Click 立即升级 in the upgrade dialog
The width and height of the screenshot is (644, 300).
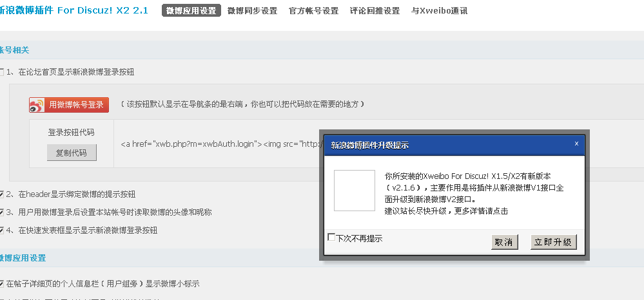553,242
